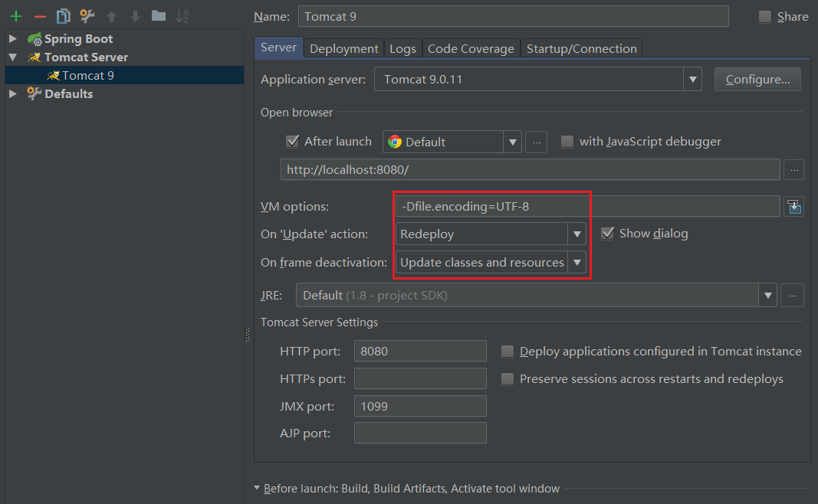Toggle the Share checkbox
Image resolution: width=818 pixels, height=504 pixels.
(x=765, y=17)
